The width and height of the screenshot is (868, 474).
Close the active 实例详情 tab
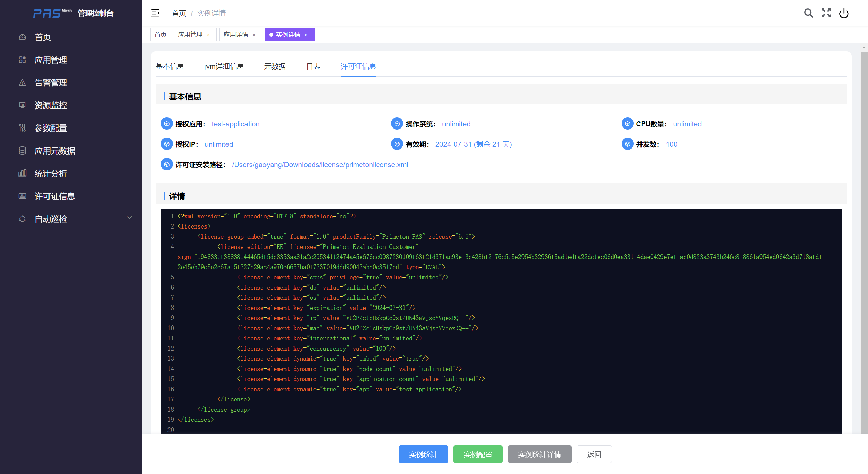pyautogui.click(x=306, y=35)
